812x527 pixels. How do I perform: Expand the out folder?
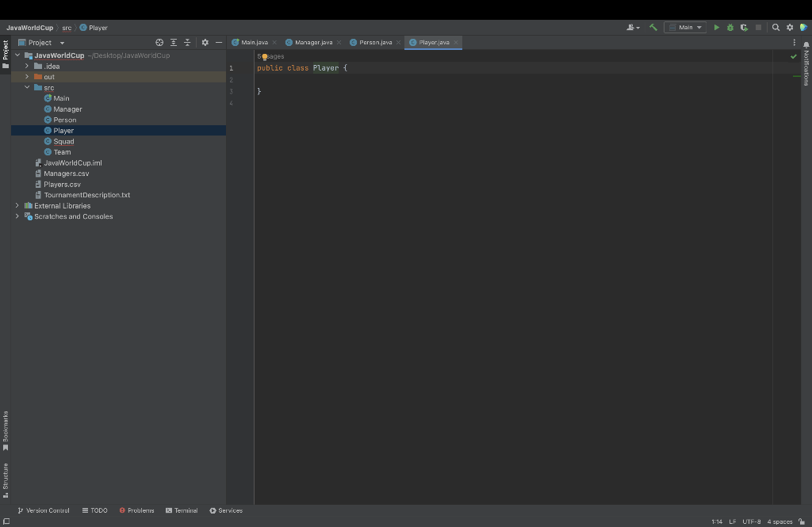[x=27, y=77]
